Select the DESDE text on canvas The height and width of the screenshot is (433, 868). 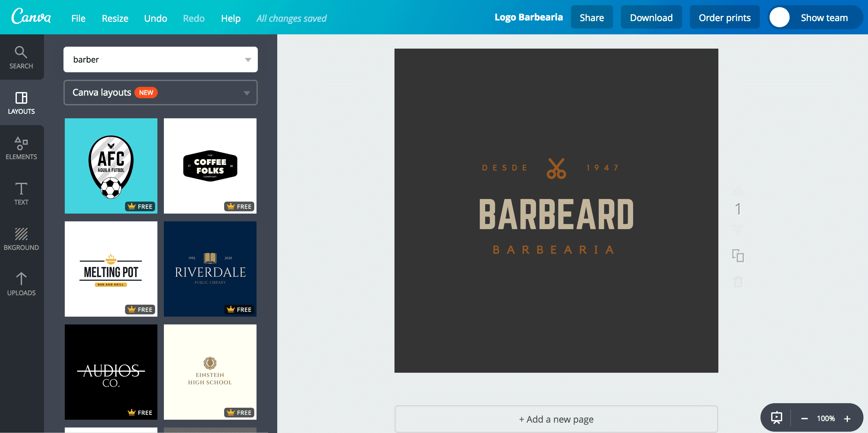tap(504, 168)
